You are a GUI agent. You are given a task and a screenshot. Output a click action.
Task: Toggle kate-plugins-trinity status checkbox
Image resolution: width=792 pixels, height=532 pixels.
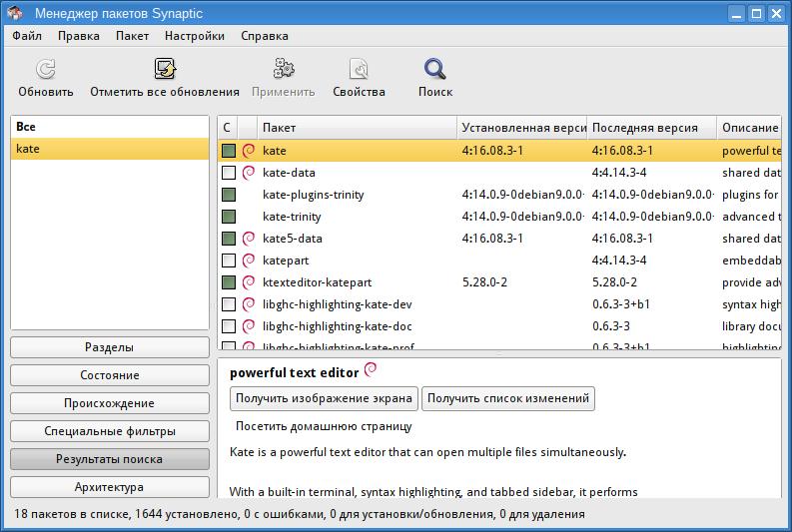(x=229, y=195)
